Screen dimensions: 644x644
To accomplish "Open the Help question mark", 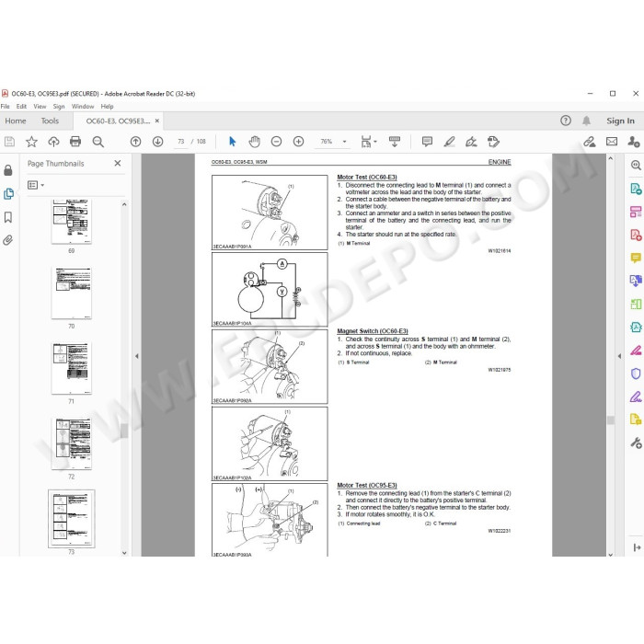I will click(x=566, y=121).
